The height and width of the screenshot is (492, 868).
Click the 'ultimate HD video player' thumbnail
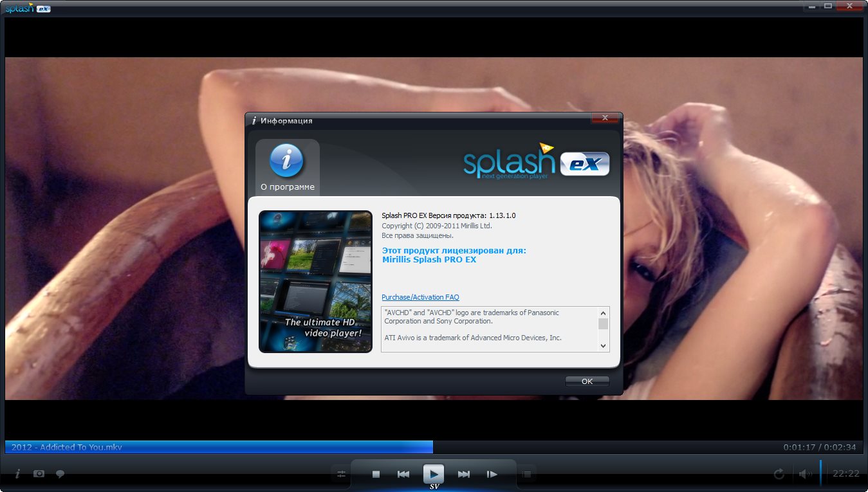315,282
